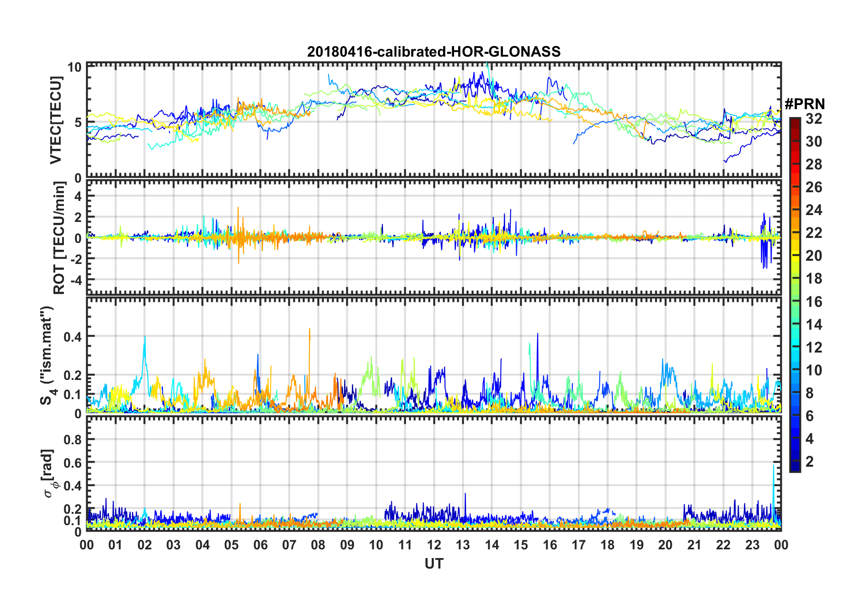Viewport: 868px width, 590px height.
Task: Click colorbar tick label 28
Action: click(x=814, y=164)
